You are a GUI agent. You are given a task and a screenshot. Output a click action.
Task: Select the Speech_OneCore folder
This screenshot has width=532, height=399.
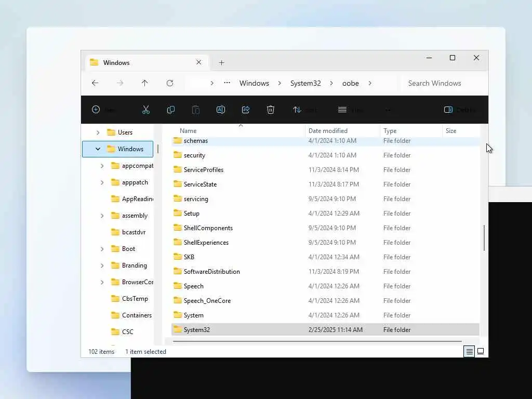click(207, 301)
